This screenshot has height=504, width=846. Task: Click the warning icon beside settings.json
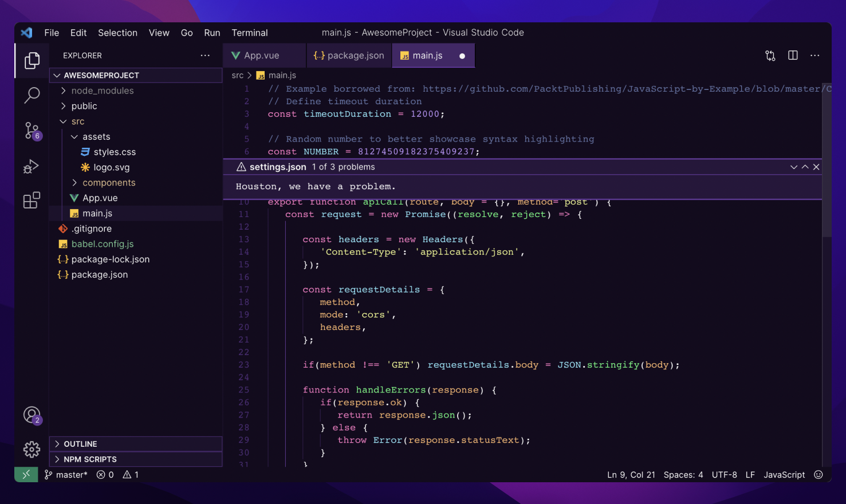click(x=241, y=167)
